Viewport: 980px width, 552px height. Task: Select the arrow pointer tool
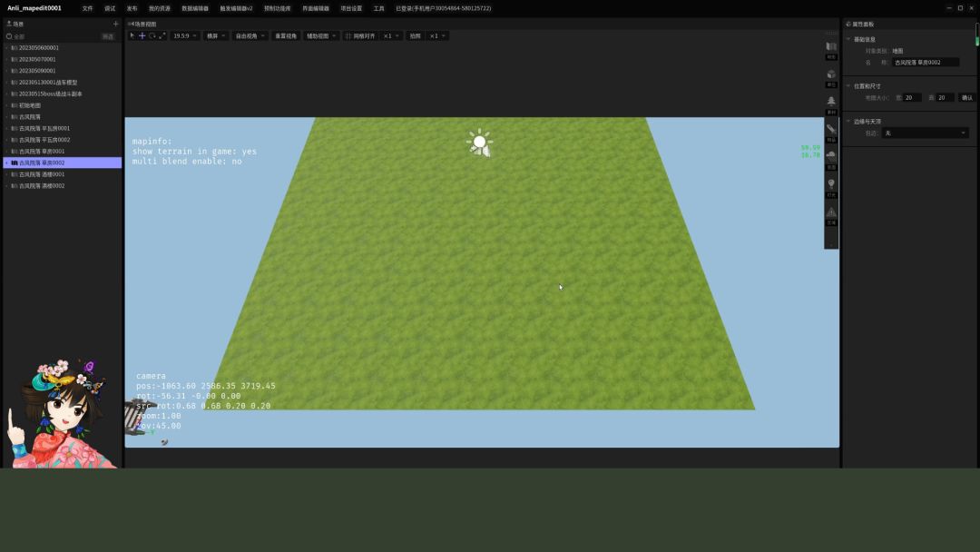pyautogui.click(x=132, y=35)
